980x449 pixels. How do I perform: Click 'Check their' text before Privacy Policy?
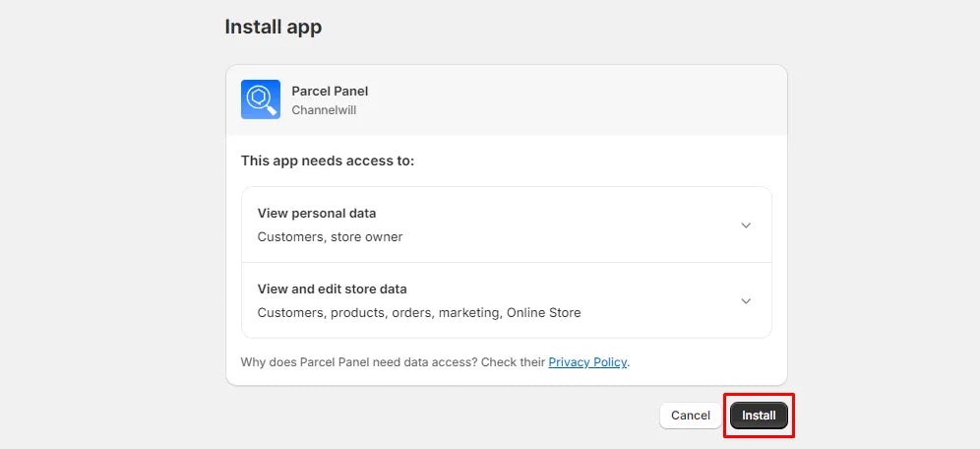tap(514, 362)
